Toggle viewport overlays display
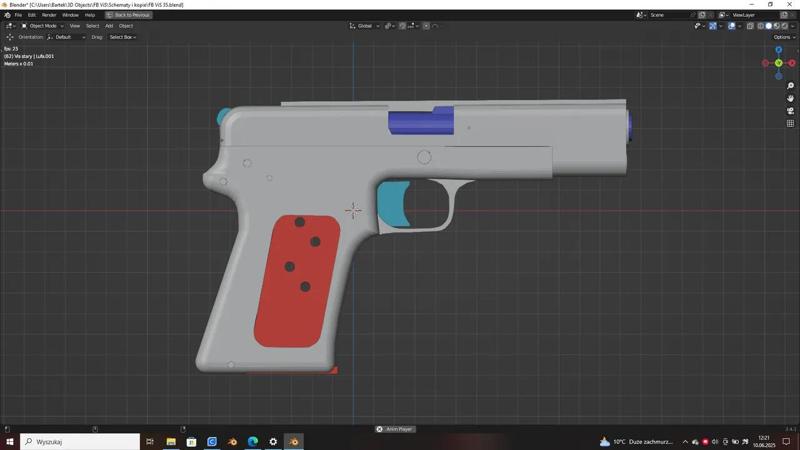This screenshot has height=450, width=800. 731,26
